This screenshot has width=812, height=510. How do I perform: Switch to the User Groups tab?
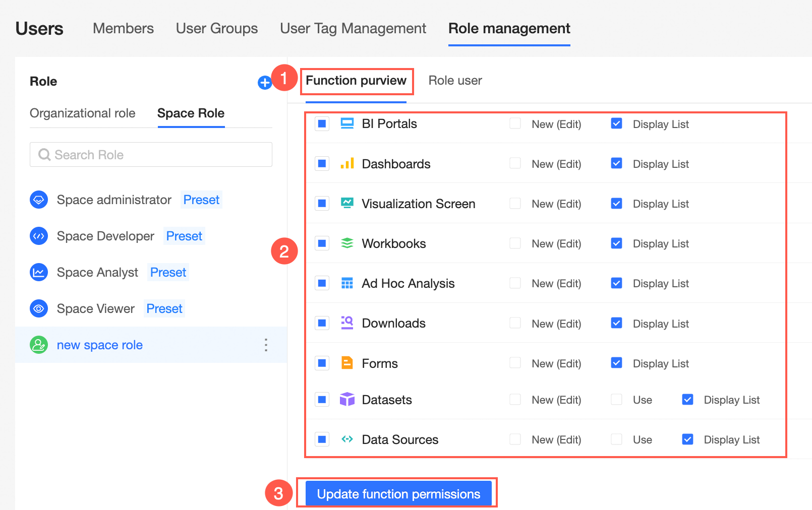coord(217,28)
